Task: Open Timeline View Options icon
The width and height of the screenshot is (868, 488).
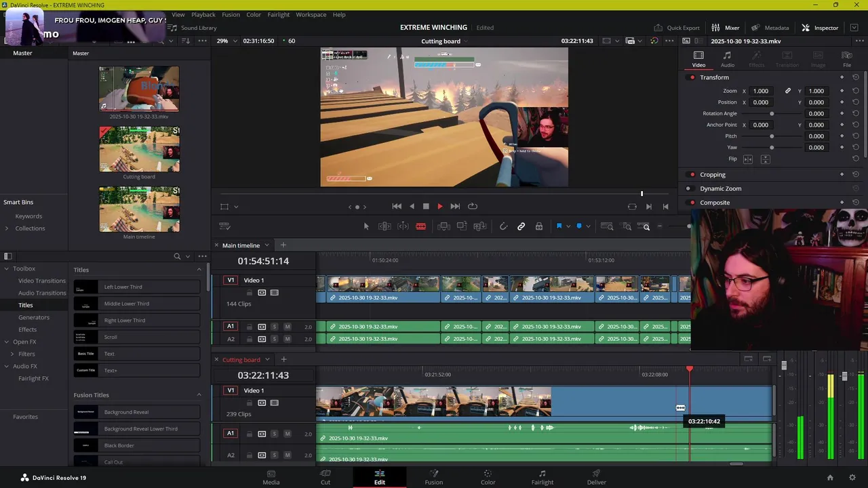Action: tap(225, 226)
